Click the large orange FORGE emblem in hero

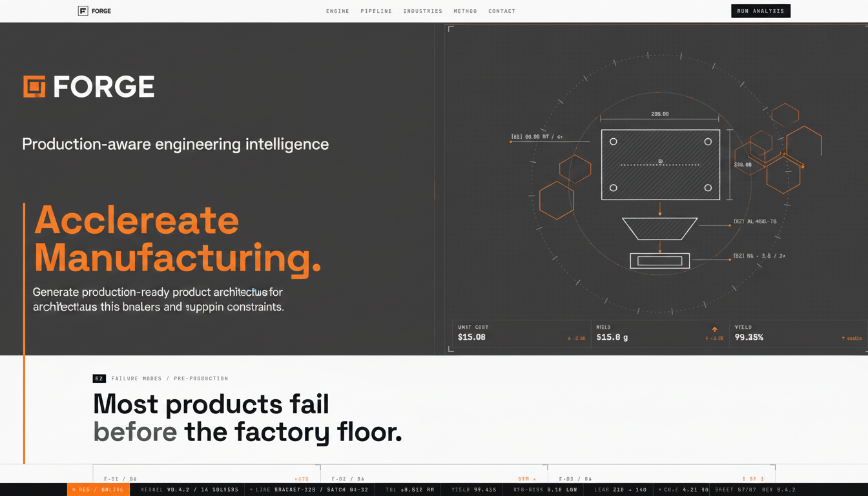(34, 87)
